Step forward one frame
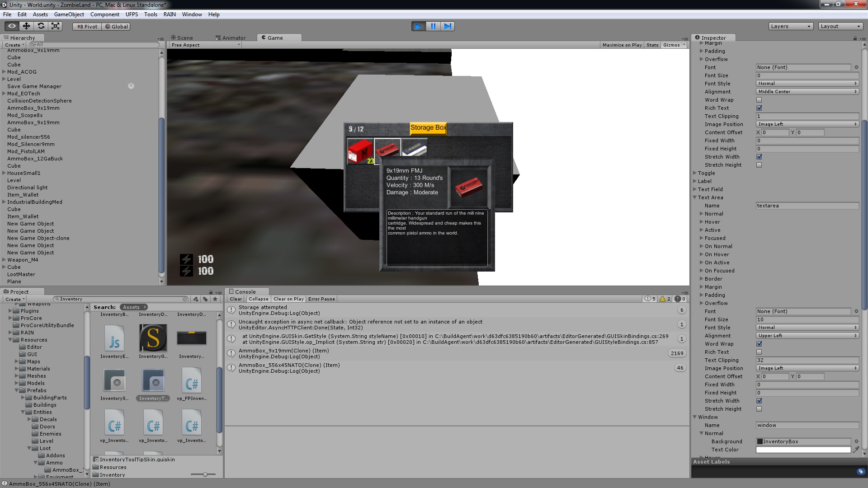Image resolution: width=868 pixels, height=488 pixels. pyautogui.click(x=448, y=26)
